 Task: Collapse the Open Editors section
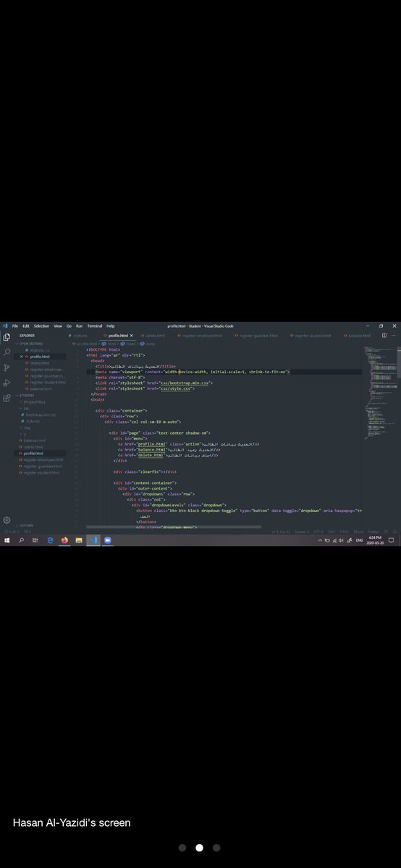click(x=31, y=344)
